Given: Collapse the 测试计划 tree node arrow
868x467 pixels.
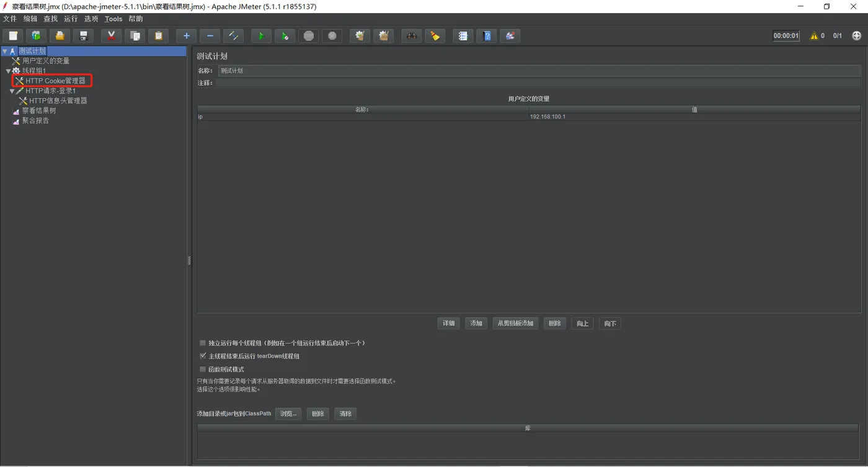Looking at the screenshot, I should point(5,51).
